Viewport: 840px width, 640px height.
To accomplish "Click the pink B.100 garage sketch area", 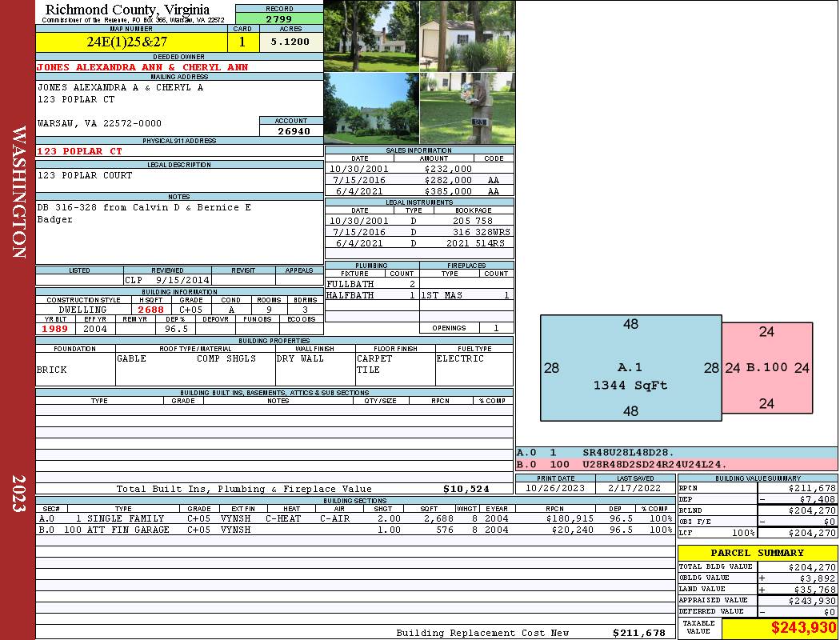I will (767, 368).
